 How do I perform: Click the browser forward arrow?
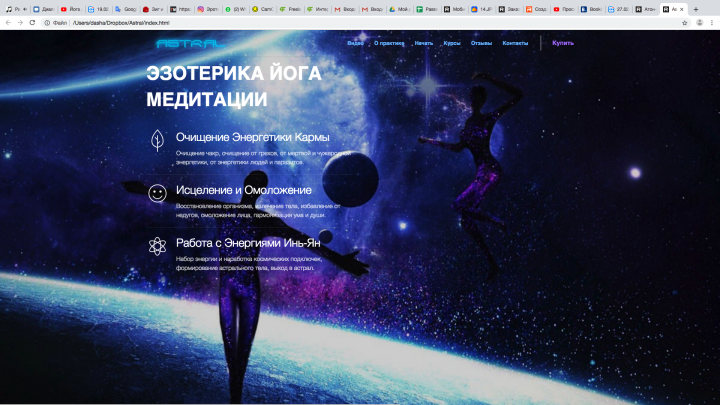(20, 22)
